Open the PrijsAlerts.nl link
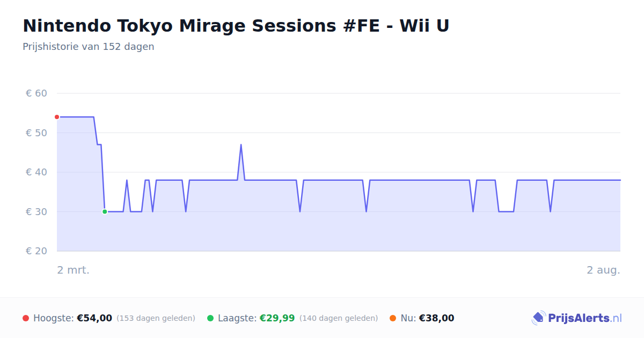644x338 pixels. pyautogui.click(x=577, y=318)
